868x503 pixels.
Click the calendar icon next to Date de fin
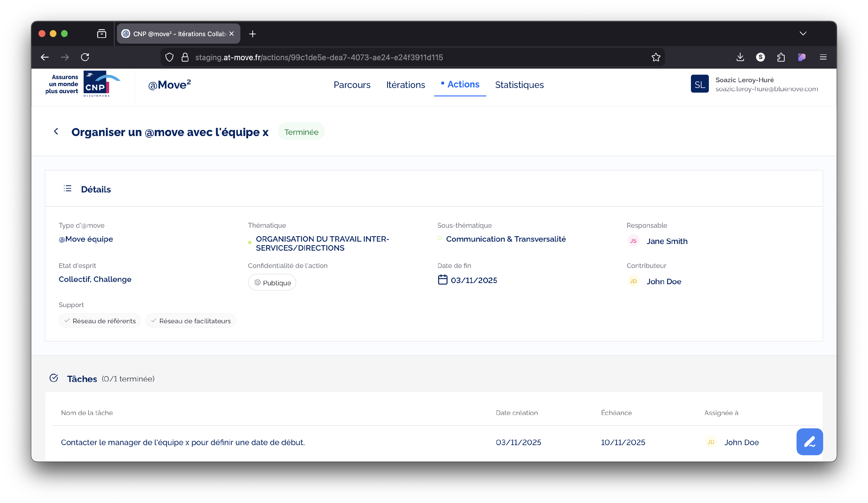click(x=442, y=279)
